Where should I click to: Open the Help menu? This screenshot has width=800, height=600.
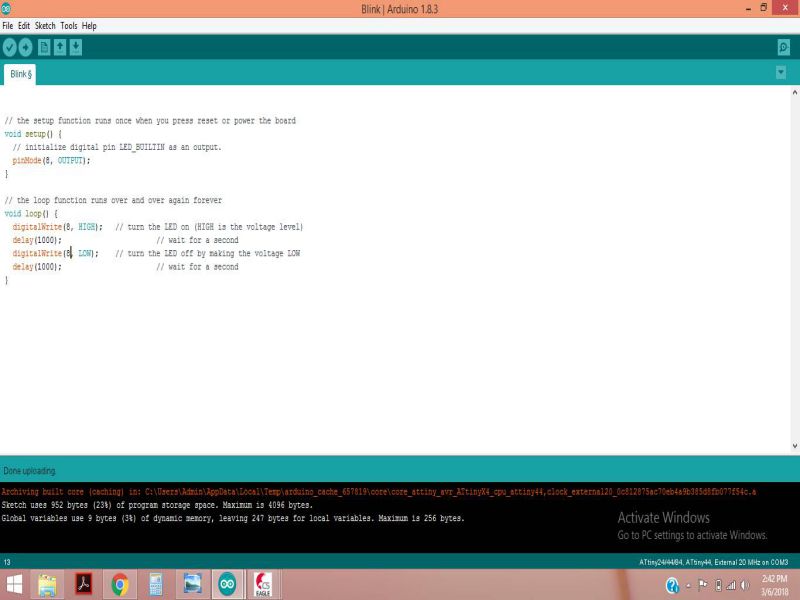click(x=89, y=26)
